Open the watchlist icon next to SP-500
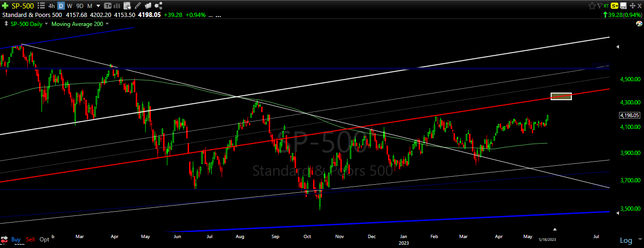 (41, 6)
